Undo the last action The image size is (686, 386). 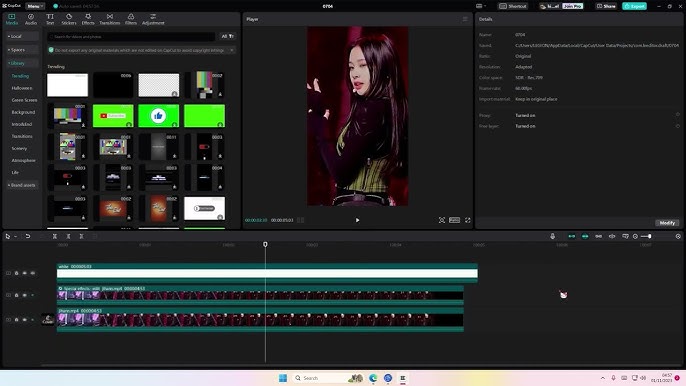(28, 236)
